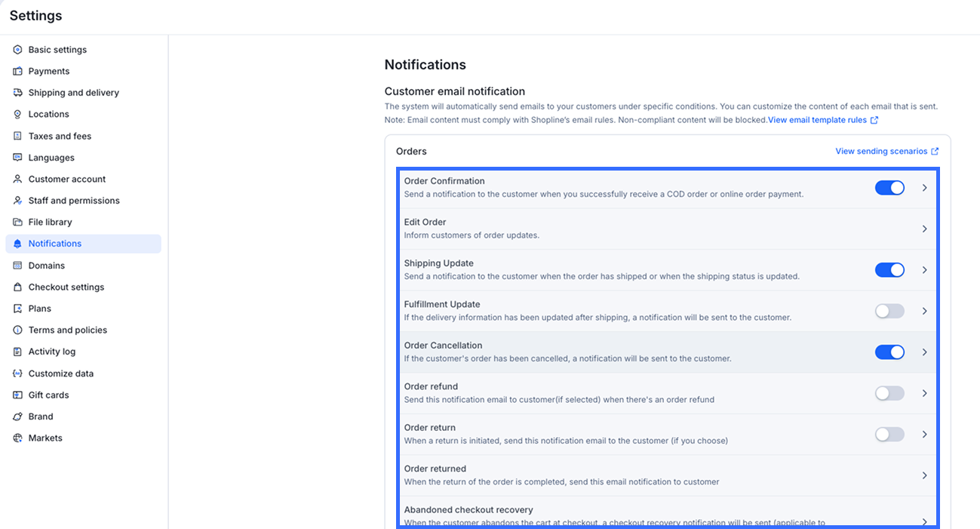The width and height of the screenshot is (980, 529).
Task: Turn on the Order refund toggle
Action: point(889,393)
